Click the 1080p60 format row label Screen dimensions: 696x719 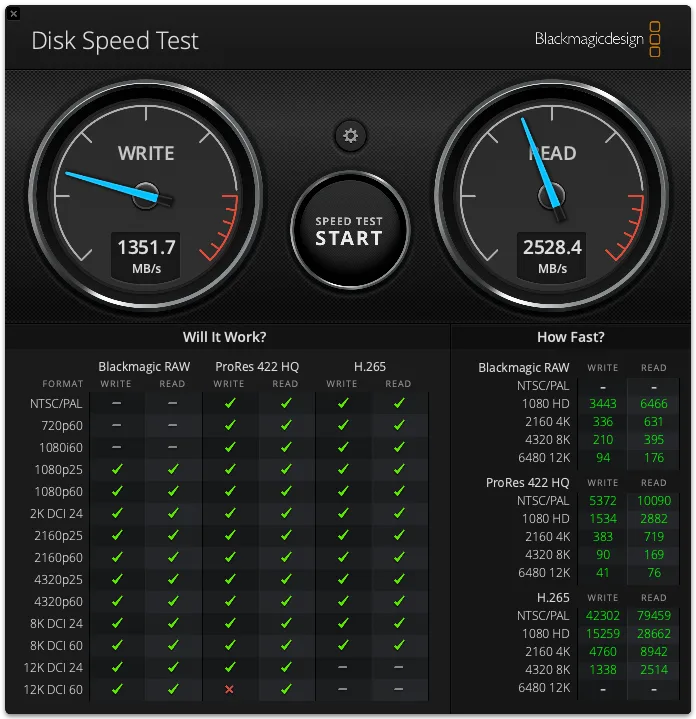tap(58, 492)
